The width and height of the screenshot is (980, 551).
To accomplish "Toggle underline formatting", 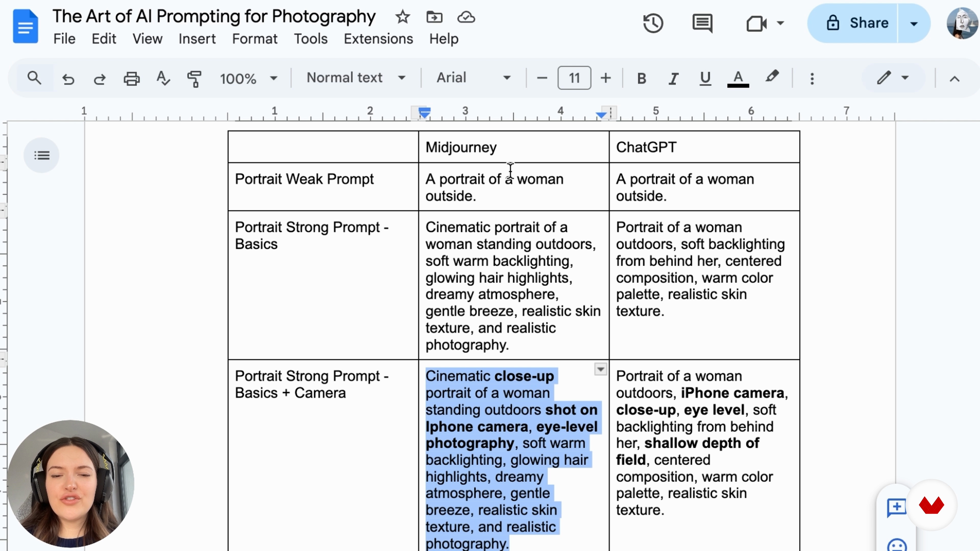I will click(x=705, y=78).
